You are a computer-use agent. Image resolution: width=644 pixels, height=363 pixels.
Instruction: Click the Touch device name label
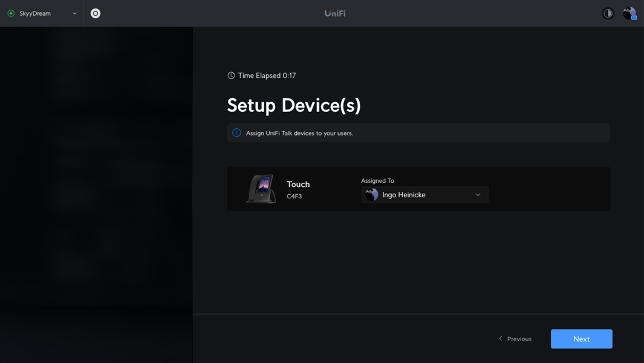tap(298, 185)
